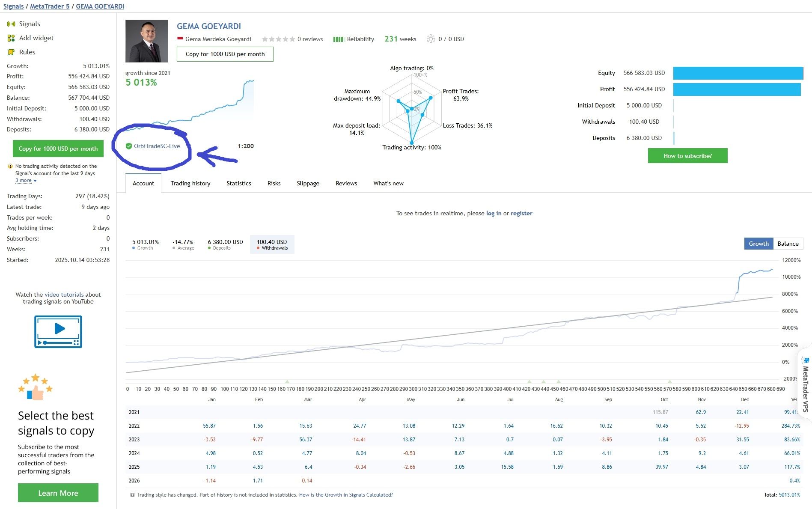The image size is (812, 509).
Task: Open the Trading history tab
Action: pyautogui.click(x=190, y=183)
